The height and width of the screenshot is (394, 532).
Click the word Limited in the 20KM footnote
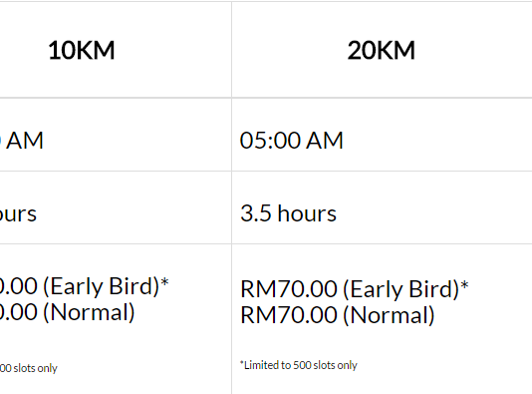(260, 365)
